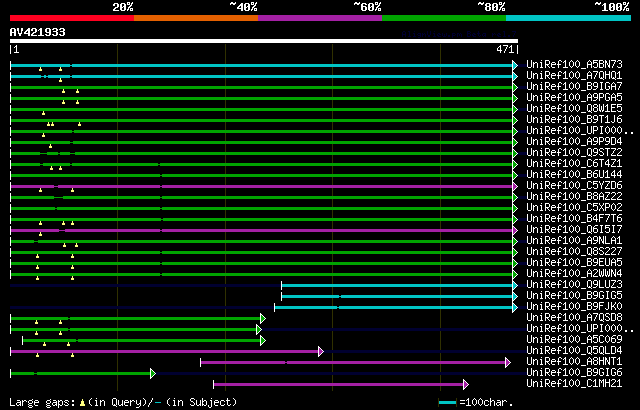
Task: Click the UniRef100_C1MH21 label
Action: [574, 384]
